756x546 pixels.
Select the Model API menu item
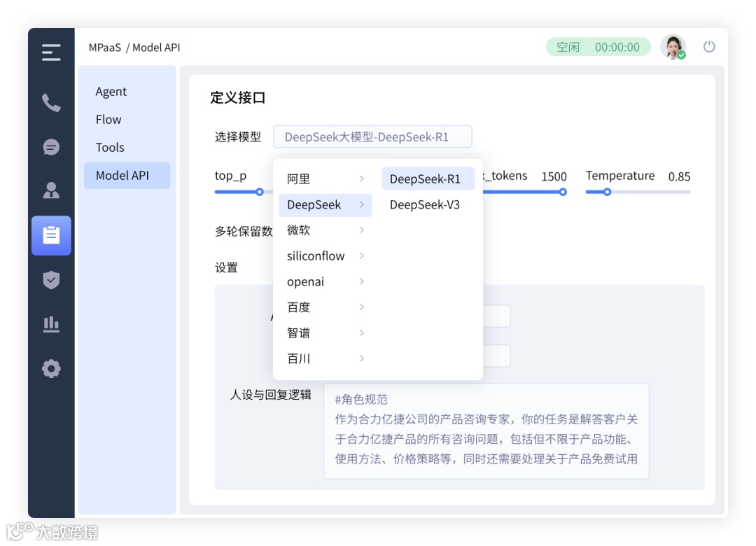tap(127, 176)
